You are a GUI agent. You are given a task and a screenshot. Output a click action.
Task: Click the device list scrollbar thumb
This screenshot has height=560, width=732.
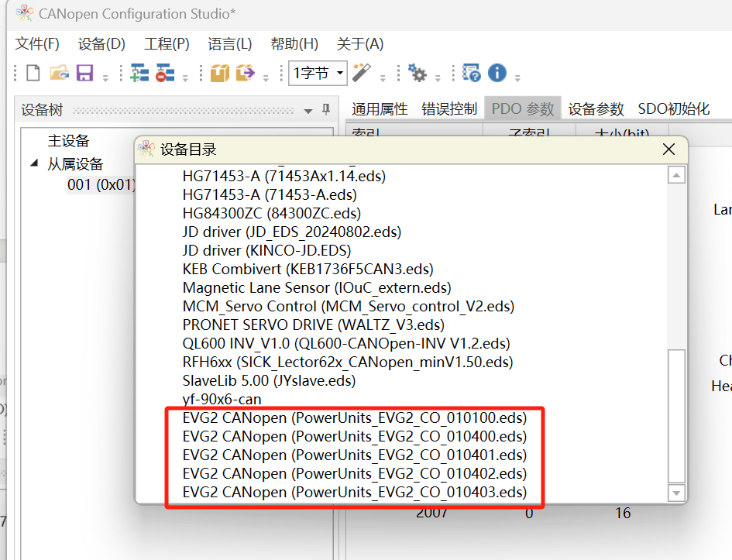676,416
